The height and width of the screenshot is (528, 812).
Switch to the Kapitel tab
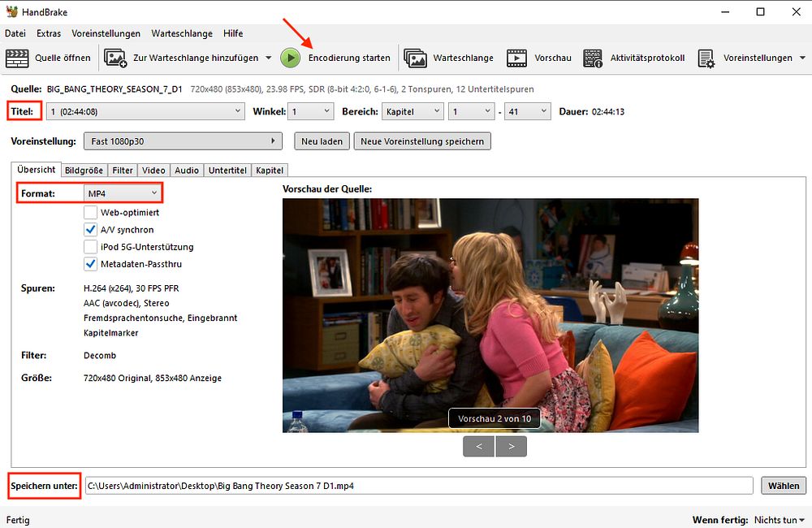click(270, 170)
